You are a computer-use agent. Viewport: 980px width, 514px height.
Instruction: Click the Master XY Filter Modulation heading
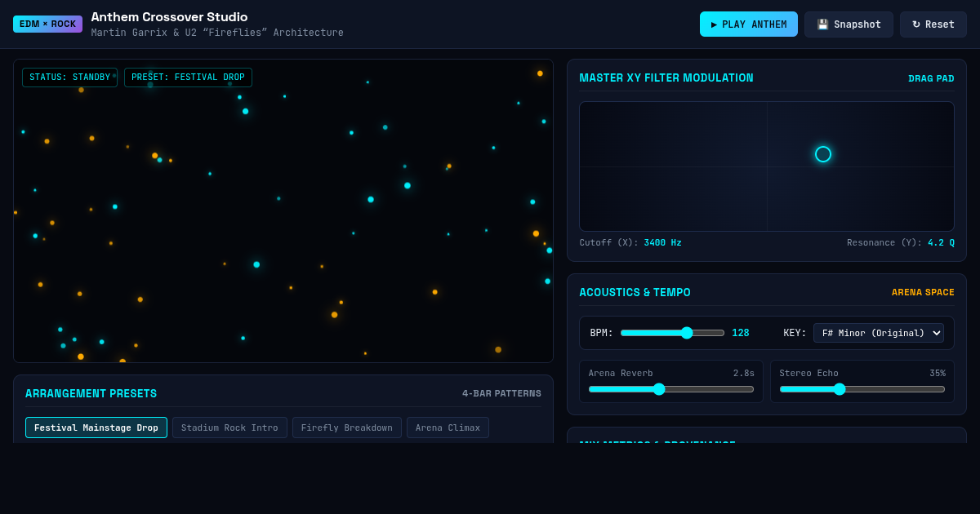click(666, 78)
